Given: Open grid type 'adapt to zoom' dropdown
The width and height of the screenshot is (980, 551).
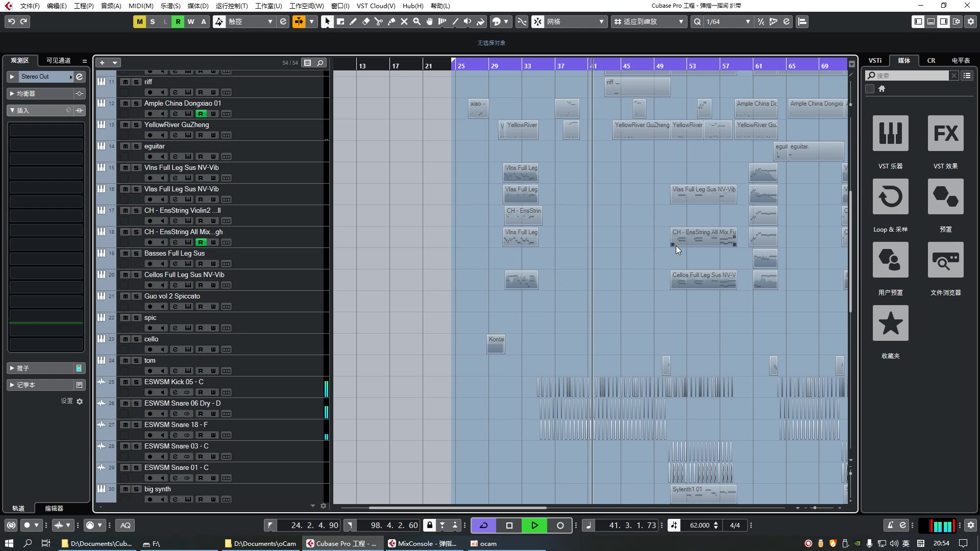Looking at the screenshot, I should pos(649,21).
